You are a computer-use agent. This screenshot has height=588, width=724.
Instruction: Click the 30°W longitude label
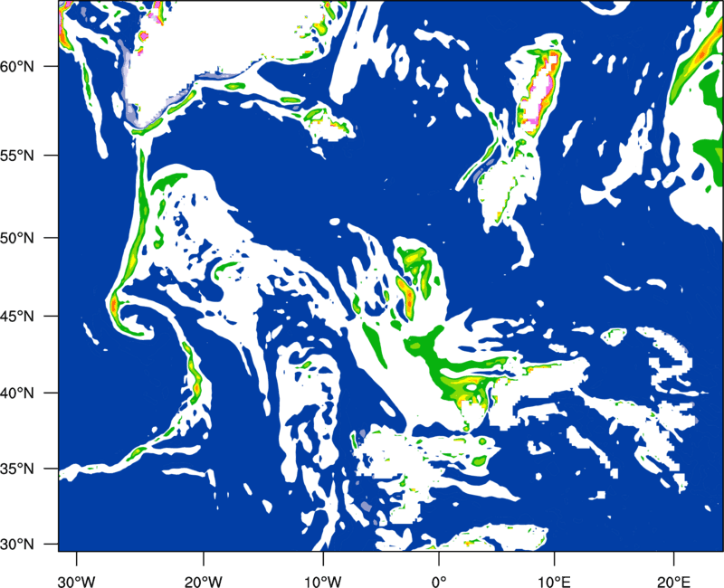click(x=76, y=582)
